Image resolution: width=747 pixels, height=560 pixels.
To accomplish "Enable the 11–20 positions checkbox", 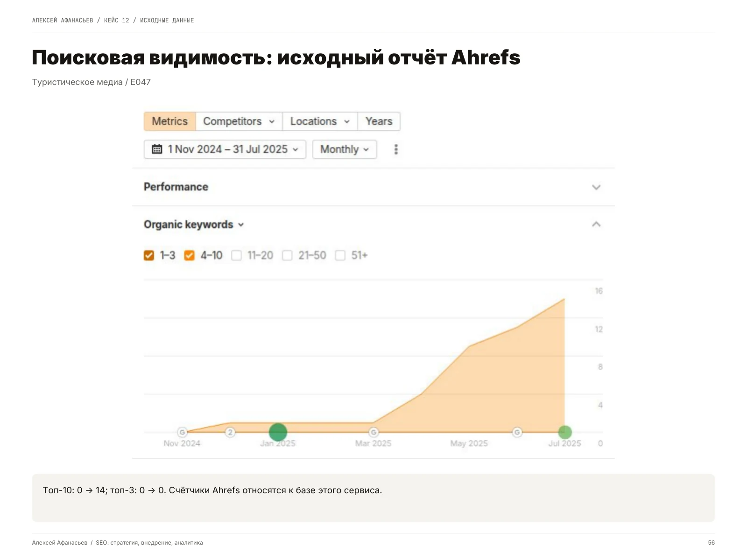I will click(x=237, y=255).
